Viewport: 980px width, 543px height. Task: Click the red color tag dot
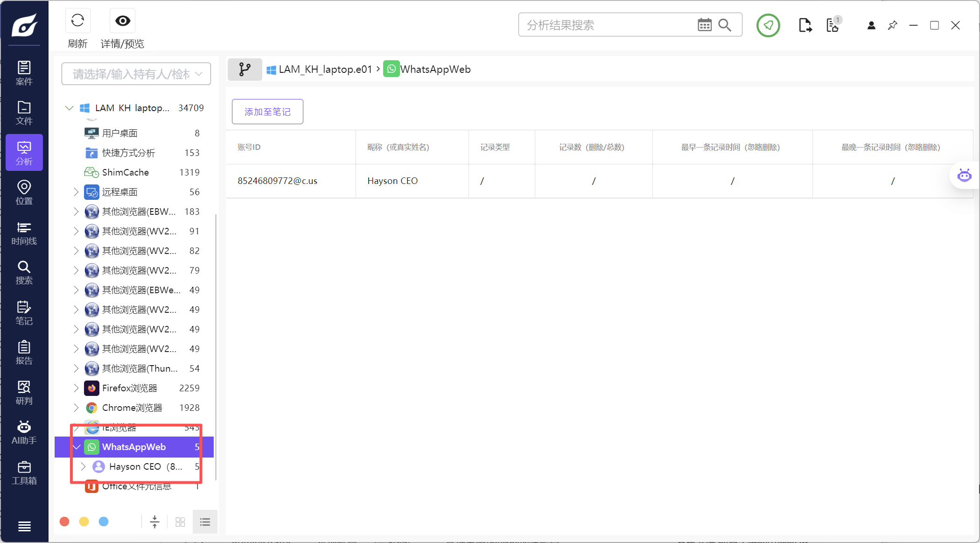click(x=65, y=522)
